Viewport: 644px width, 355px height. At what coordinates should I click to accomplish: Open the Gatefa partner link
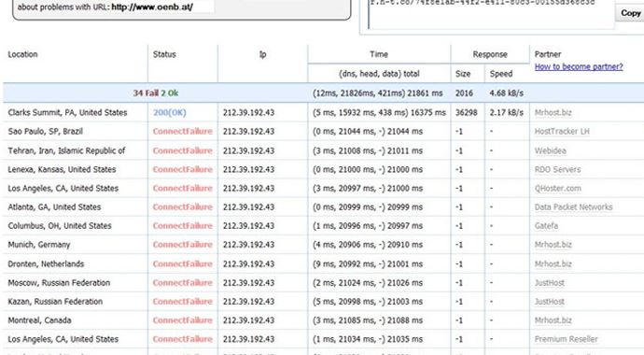click(x=546, y=226)
